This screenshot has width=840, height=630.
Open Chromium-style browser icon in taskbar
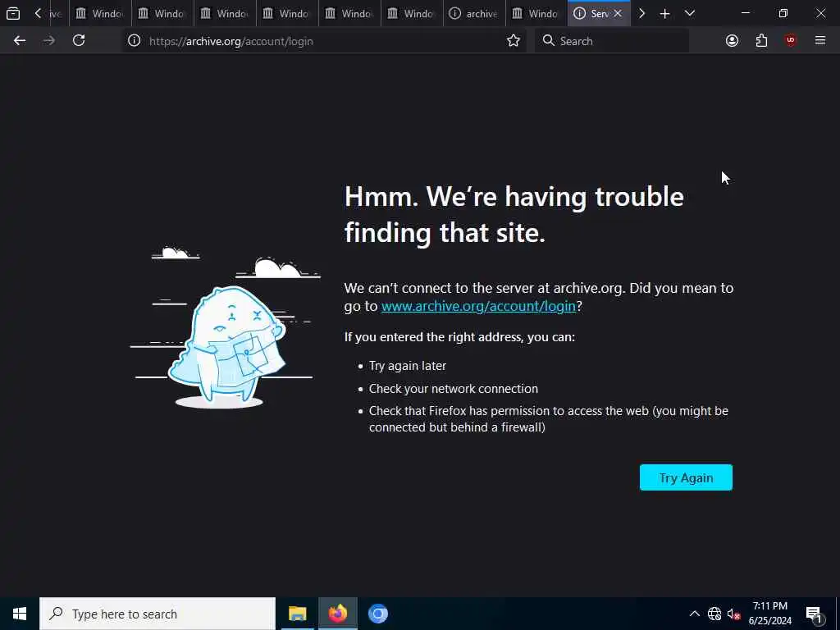click(377, 614)
